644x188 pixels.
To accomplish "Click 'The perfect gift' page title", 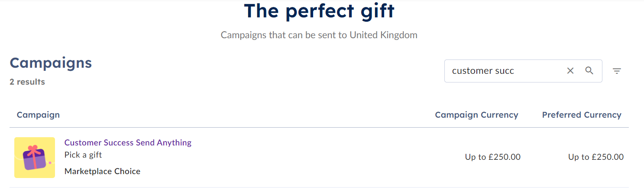I will point(319,11).
